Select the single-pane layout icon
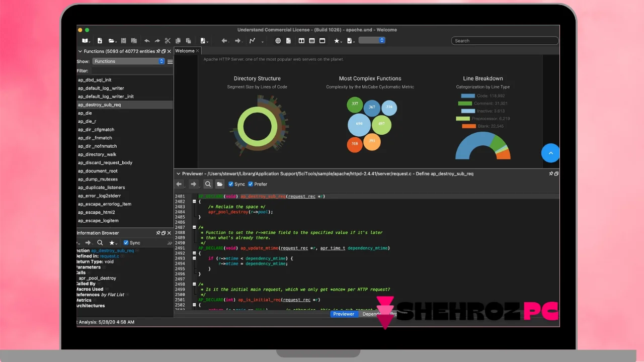Screen dimensions: 644x362 (x=323, y=41)
